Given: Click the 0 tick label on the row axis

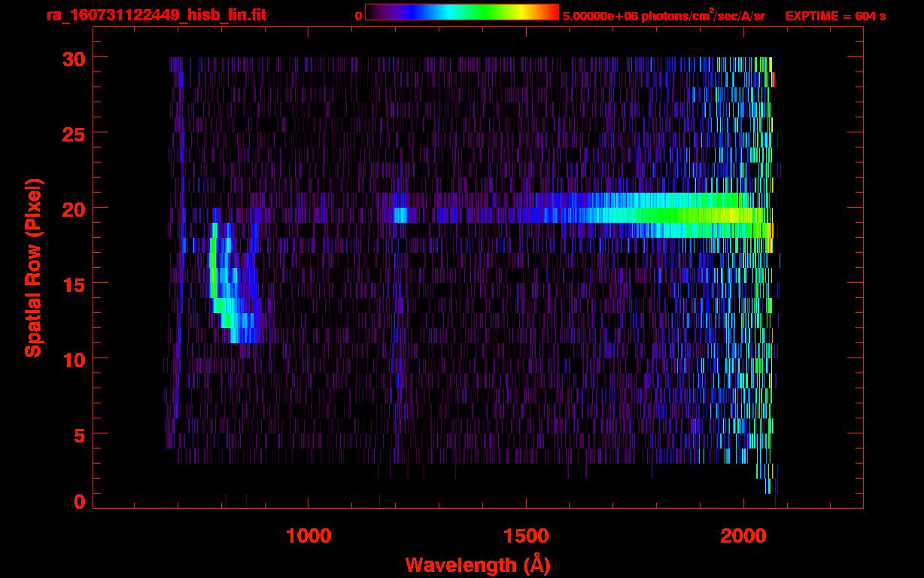Looking at the screenshot, I should point(78,501).
